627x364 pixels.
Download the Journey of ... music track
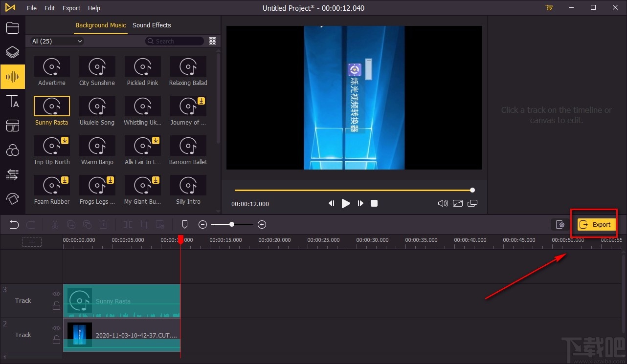pyautogui.click(x=201, y=101)
